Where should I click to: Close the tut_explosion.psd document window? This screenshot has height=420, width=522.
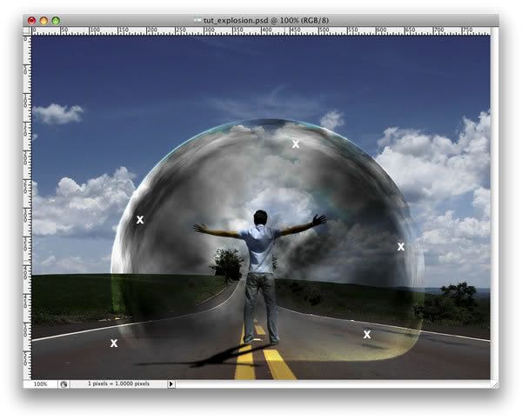[x=31, y=21]
